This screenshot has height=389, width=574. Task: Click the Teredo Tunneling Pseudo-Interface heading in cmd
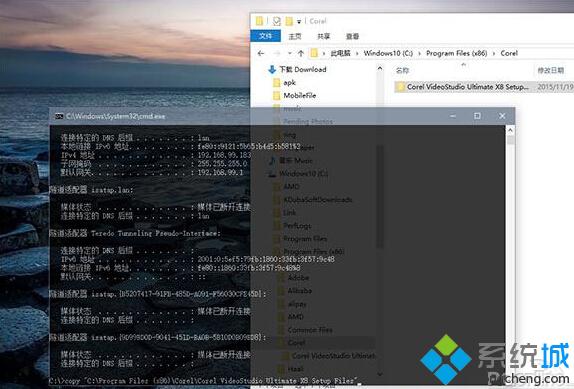pos(135,233)
